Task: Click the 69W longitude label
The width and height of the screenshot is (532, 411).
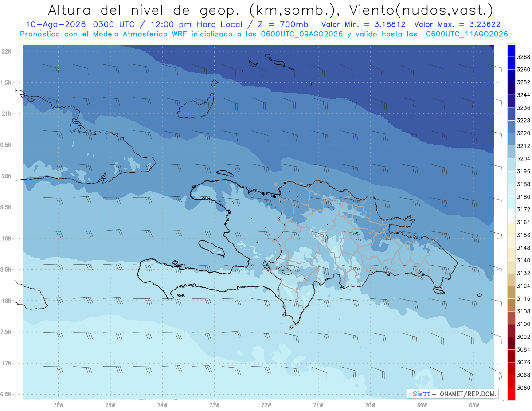Action: 422,405
